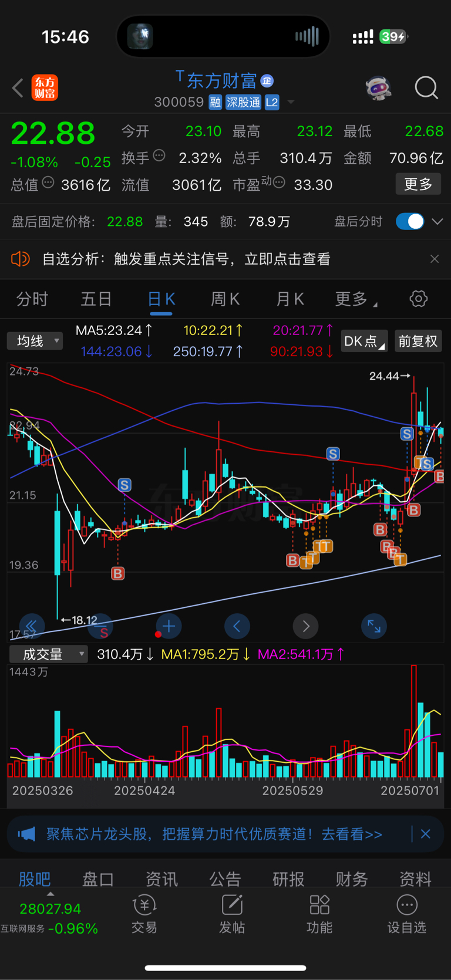Open 自选分析 signal notice
The image size is (451, 980).
(186, 259)
